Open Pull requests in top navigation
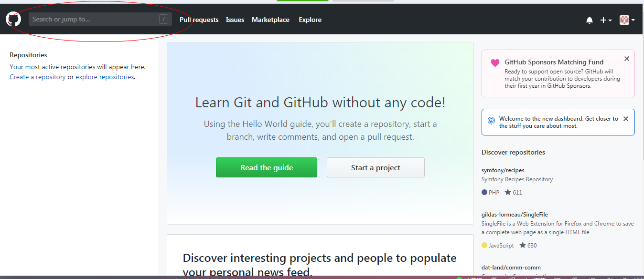Image resolution: width=644 pixels, height=279 pixels. pyautogui.click(x=199, y=20)
